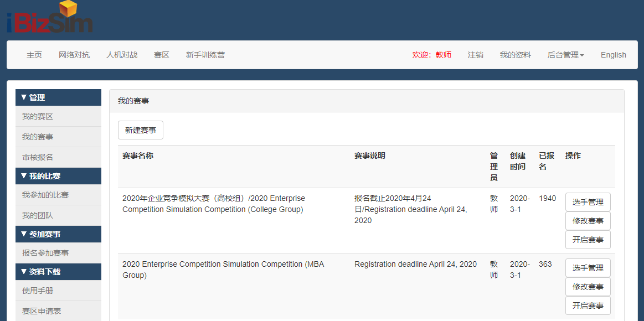Select 我的赛事 in sidebar

tap(58, 137)
